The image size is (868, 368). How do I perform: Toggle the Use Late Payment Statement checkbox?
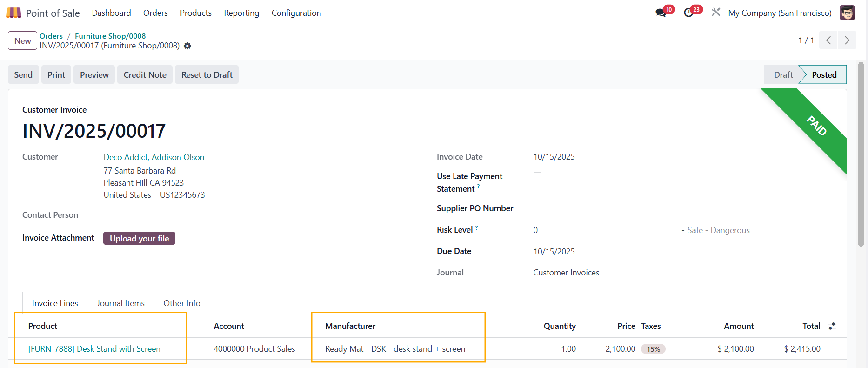pos(537,176)
